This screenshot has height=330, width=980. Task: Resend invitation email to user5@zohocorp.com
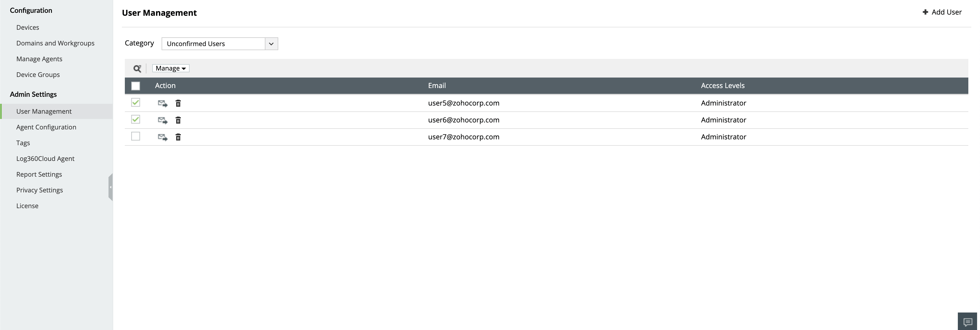(x=162, y=103)
